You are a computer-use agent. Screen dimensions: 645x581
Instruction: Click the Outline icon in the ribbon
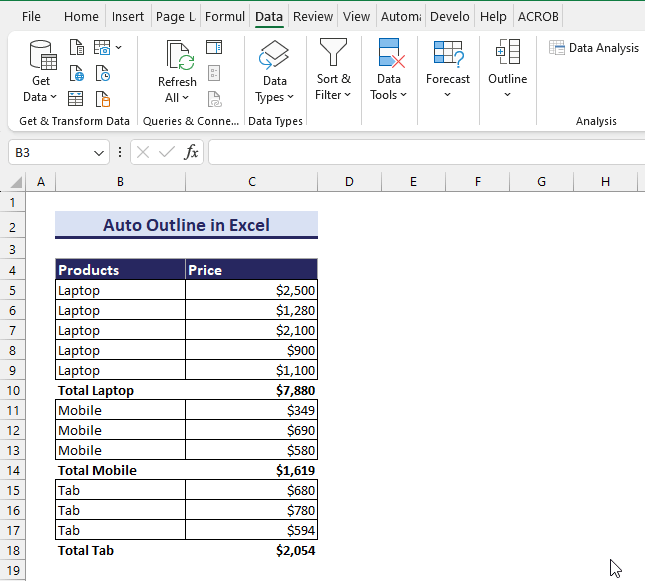[x=507, y=53]
